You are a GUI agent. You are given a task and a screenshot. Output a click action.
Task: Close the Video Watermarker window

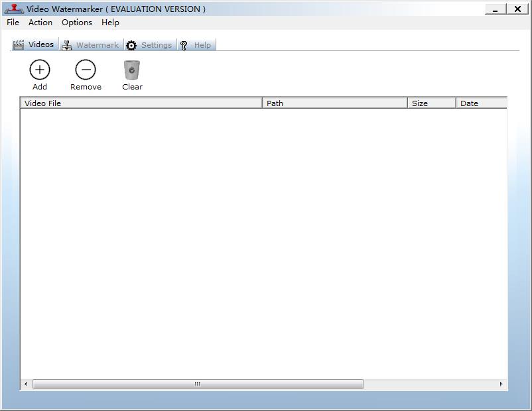pyautogui.click(x=517, y=9)
